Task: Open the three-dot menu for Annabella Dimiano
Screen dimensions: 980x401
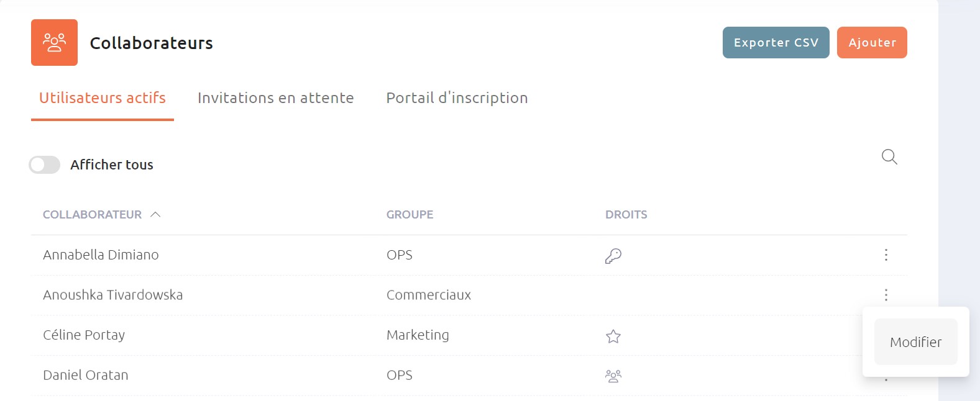Action: pos(886,255)
